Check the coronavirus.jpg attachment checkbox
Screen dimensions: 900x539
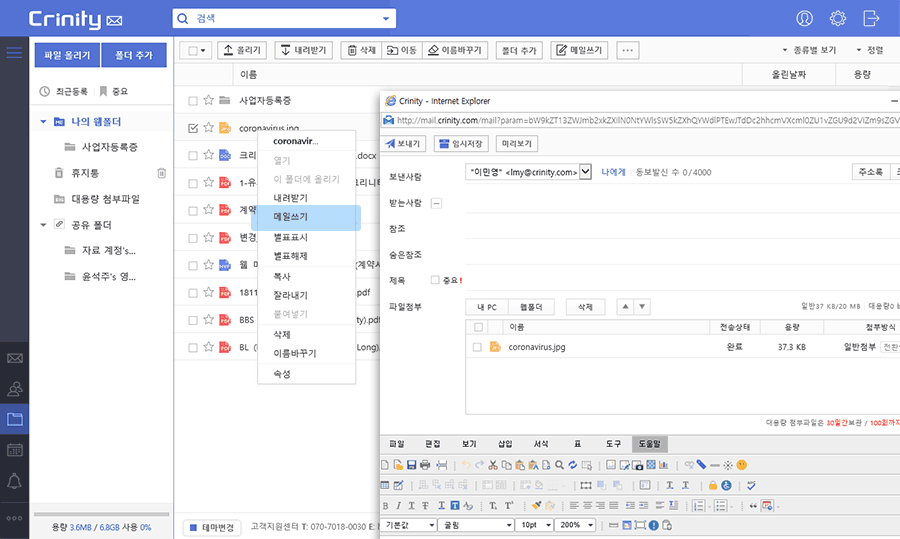pos(477,347)
